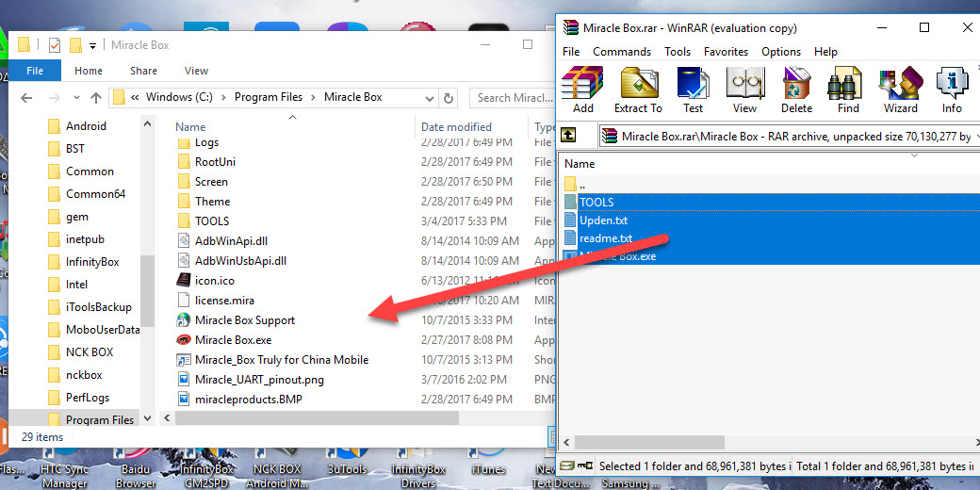Image resolution: width=980 pixels, height=490 pixels.
Task: Click Program Files in the address breadcrumb
Action: (269, 97)
